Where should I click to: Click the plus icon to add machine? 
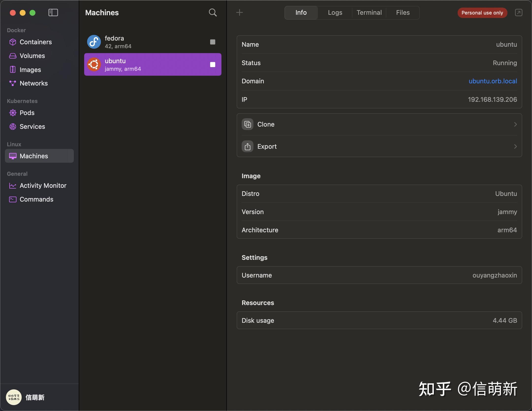[x=239, y=12]
